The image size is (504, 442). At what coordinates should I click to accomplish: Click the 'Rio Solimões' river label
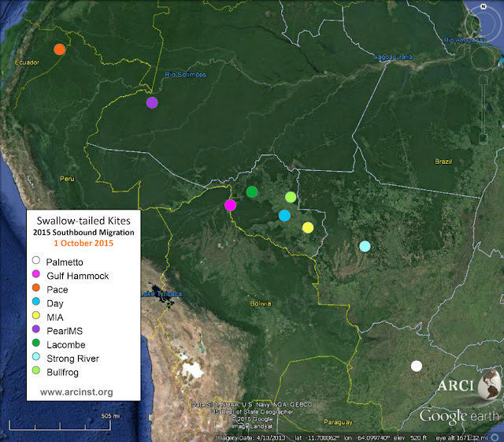click(x=186, y=75)
